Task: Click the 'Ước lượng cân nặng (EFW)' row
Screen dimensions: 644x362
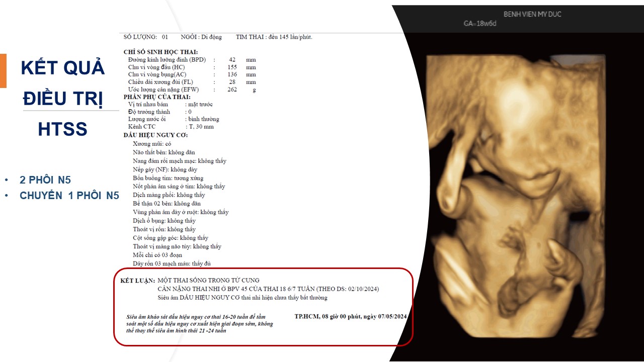Action: tap(164, 89)
